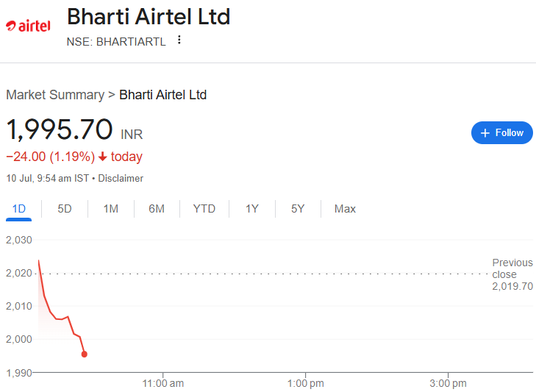This screenshot has height=392, width=536.
Task: Open the Market Summary link
Action: (x=55, y=95)
